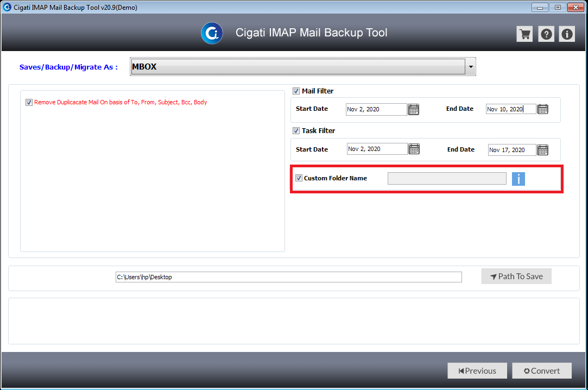Click the Remove Duplicacate Mail red text label

pyautogui.click(x=121, y=102)
